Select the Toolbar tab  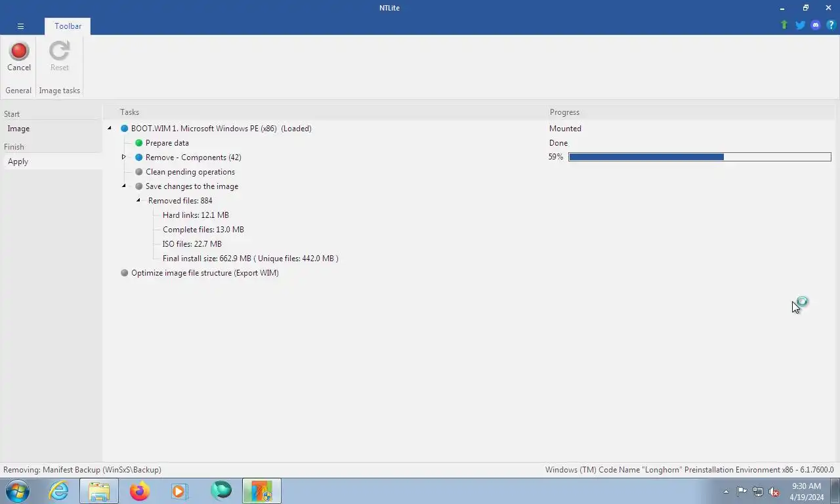[68, 26]
